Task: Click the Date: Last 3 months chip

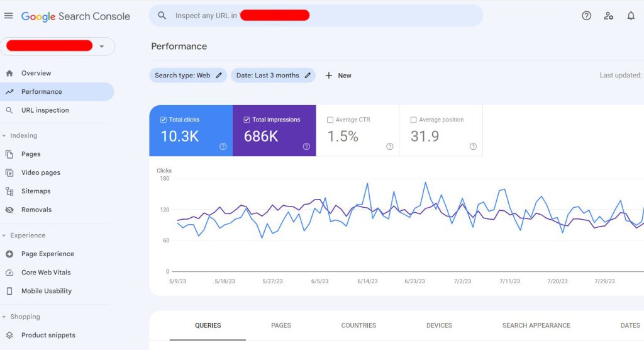Action: (273, 76)
